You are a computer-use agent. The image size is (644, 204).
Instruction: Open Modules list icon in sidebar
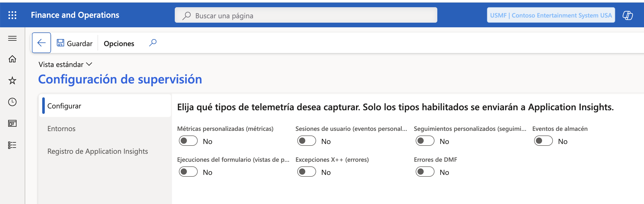[12, 145]
